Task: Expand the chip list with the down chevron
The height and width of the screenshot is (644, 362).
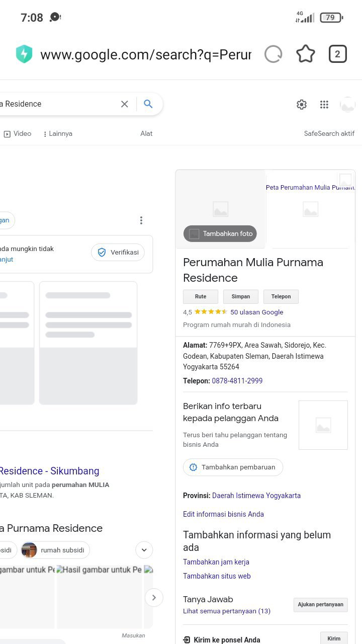Action: tap(144, 550)
